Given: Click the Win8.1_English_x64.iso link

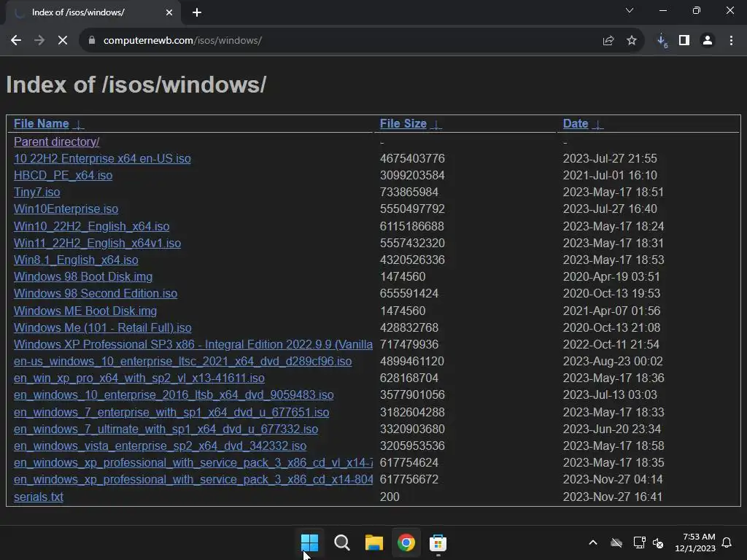Looking at the screenshot, I should pos(76,260).
